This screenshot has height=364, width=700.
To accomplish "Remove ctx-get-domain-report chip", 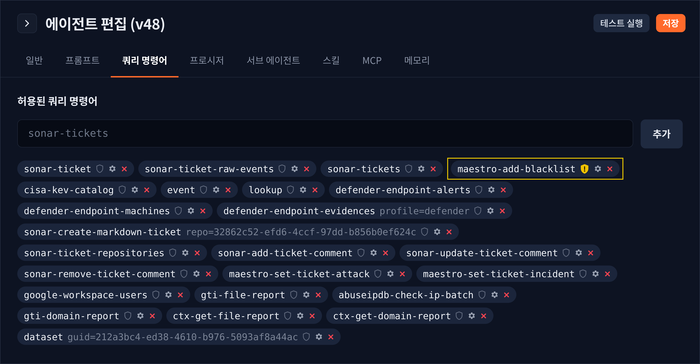I will 483,316.
